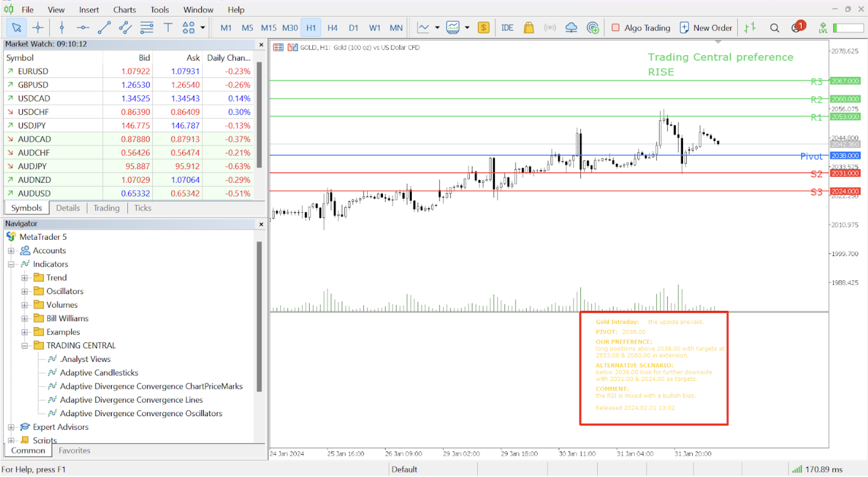Open the Insert menu

[89, 9]
